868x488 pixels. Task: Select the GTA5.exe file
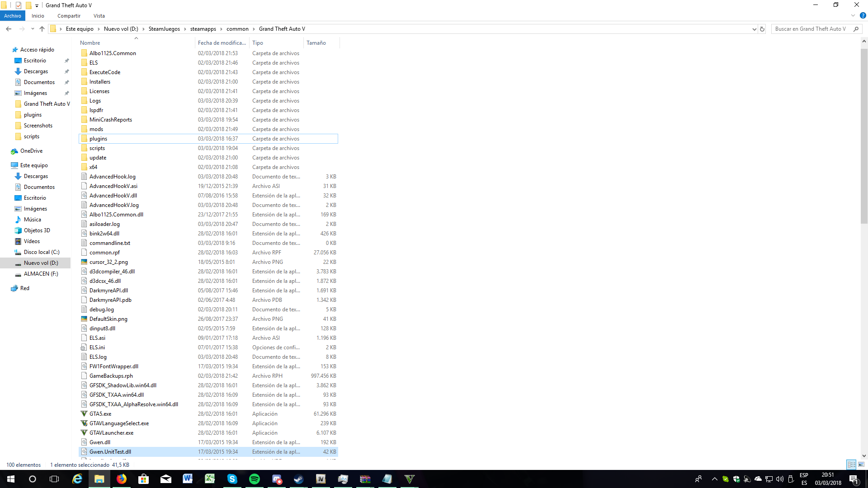coord(100,414)
